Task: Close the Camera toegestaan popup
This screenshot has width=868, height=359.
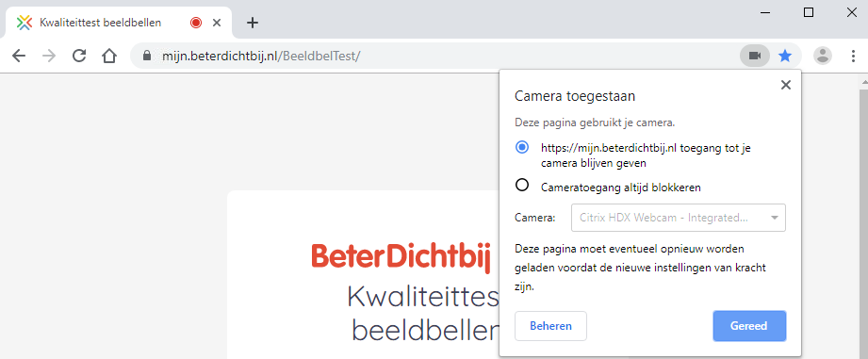Action: [785, 85]
